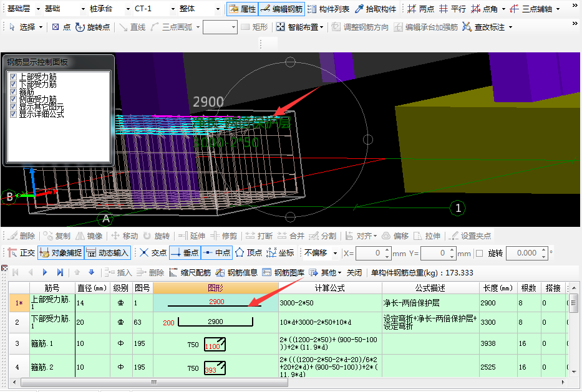Viewport: 582px width, 392px height.
Task: Toggle 显示其它图元 checkbox
Action: point(13,107)
